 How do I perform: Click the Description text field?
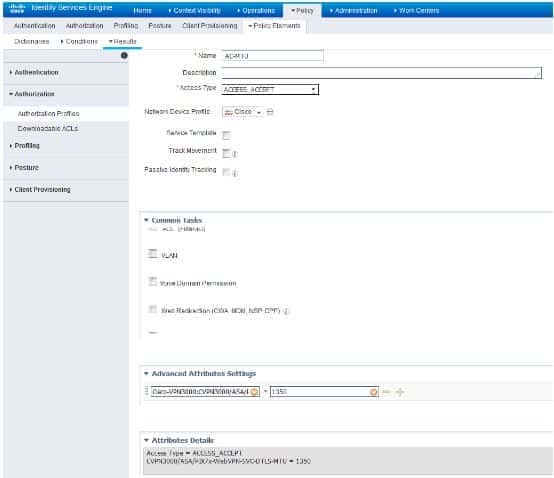[382, 73]
